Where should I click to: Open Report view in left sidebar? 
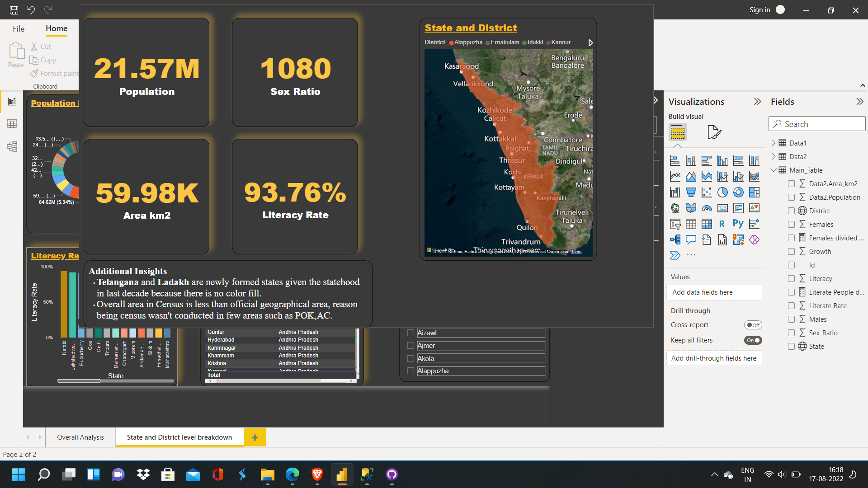pyautogui.click(x=12, y=102)
